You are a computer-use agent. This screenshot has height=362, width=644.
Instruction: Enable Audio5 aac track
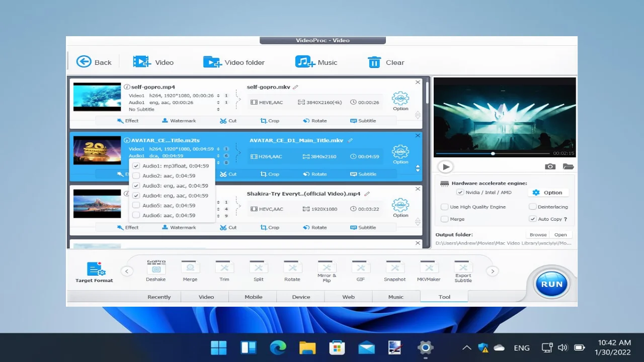click(136, 205)
